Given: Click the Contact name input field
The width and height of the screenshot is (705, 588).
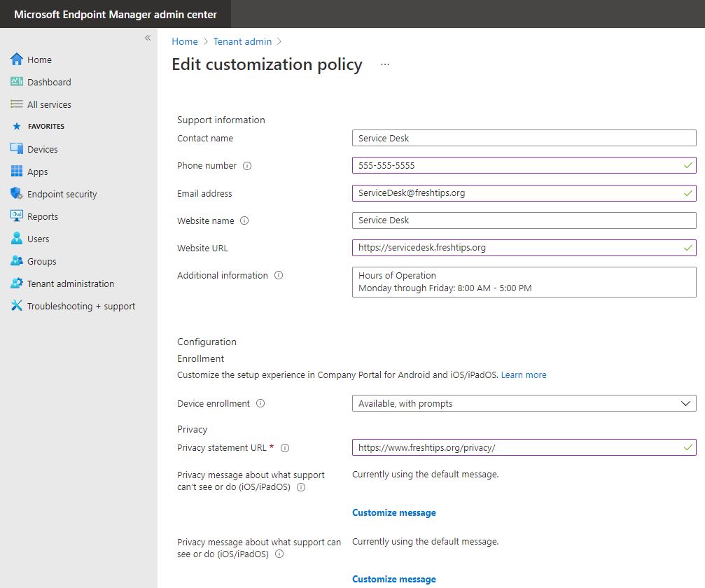Looking at the screenshot, I should [524, 138].
